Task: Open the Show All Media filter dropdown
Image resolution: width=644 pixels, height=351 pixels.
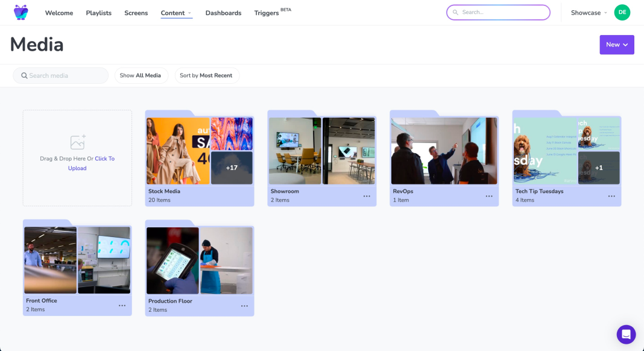Action: click(x=141, y=75)
